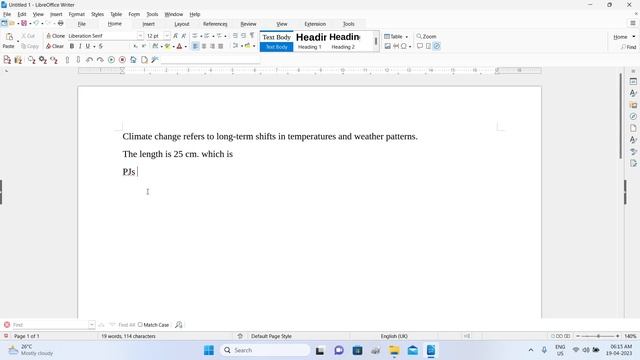Toggle Subscript formatting
The height and width of the screenshot is (360, 640).
135,47
